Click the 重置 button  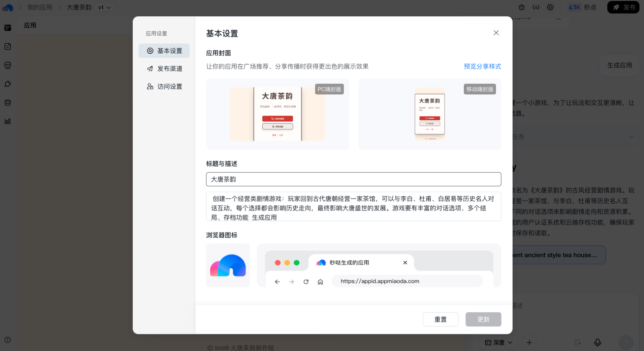[x=440, y=319]
